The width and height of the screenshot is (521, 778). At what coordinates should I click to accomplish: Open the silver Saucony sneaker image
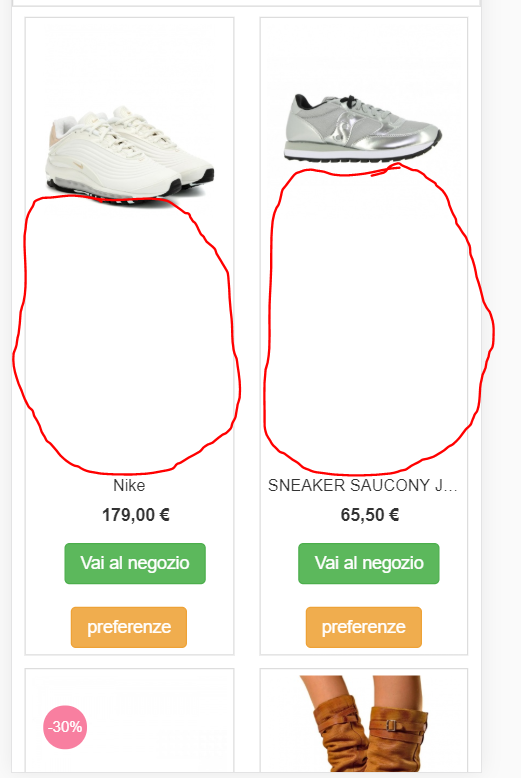(x=363, y=128)
